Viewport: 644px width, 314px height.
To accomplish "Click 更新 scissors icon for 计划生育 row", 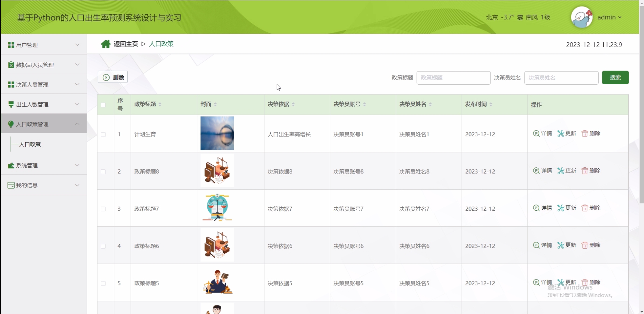I will [x=560, y=133].
